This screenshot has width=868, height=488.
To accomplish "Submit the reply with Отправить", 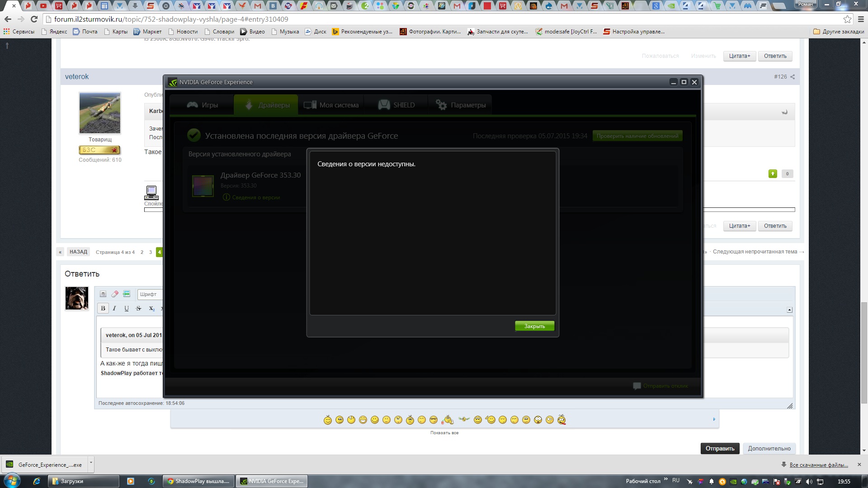I will click(x=720, y=448).
